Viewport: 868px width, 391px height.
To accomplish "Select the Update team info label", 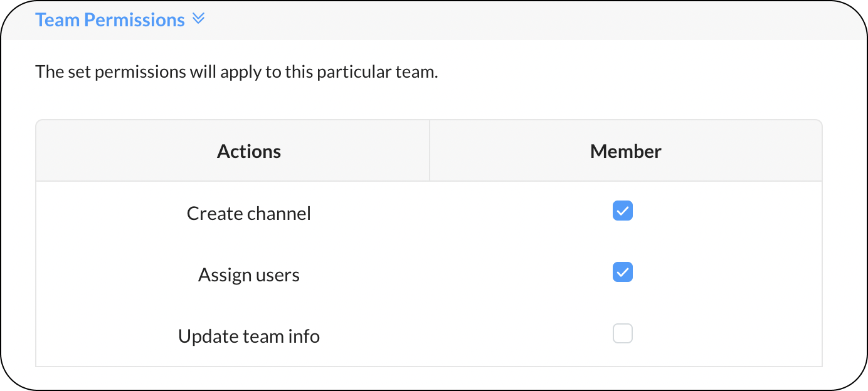I will tap(249, 336).
